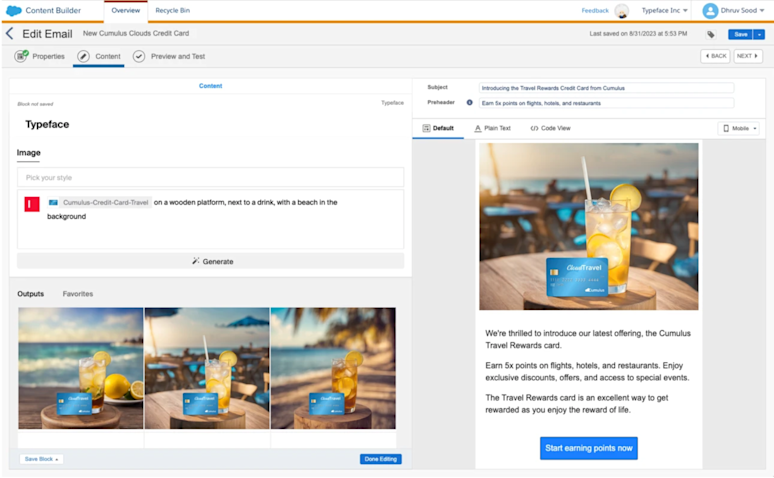Switch to Plain Text view tab
774x478 pixels.
[492, 128]
